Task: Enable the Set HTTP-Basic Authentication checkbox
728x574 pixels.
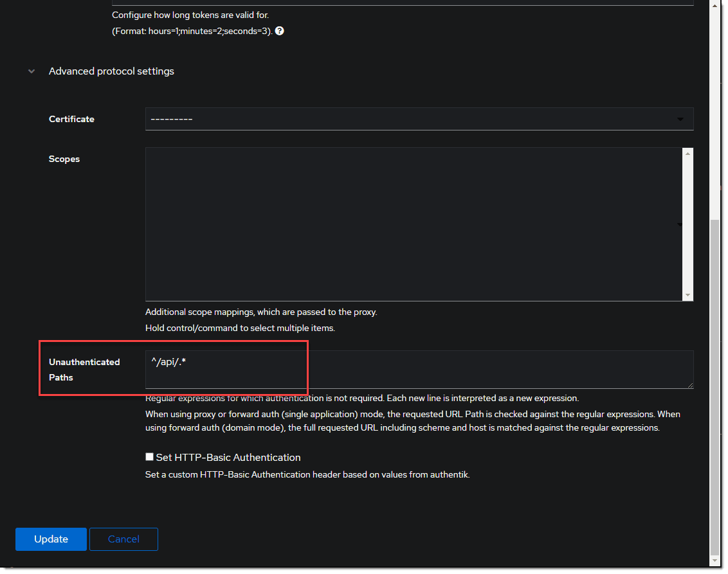Action: 150,457
